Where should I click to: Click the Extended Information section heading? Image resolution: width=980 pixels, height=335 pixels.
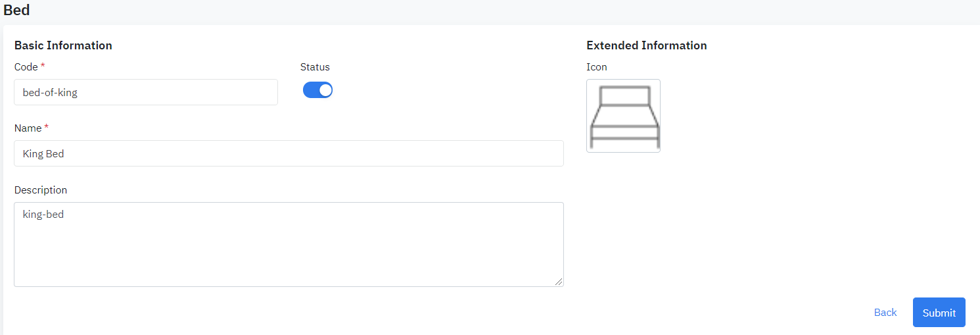point(646,45)
